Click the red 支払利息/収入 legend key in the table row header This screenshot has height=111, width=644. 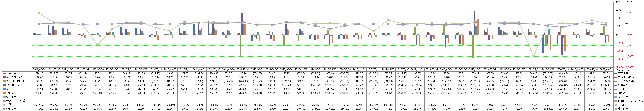pyautogui.click(x=4, y=77)
